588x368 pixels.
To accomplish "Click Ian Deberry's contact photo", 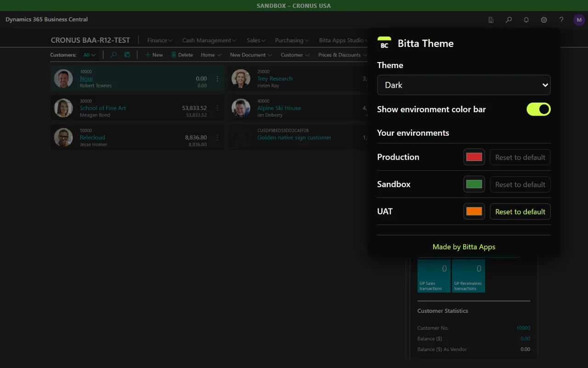I will click(x=241, y=108).
